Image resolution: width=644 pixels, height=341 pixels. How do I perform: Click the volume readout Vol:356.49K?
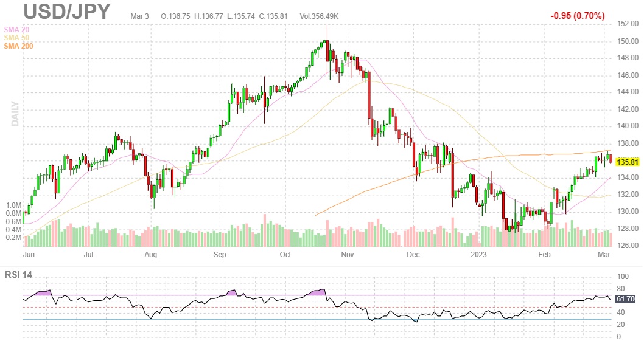coord(319,16)
